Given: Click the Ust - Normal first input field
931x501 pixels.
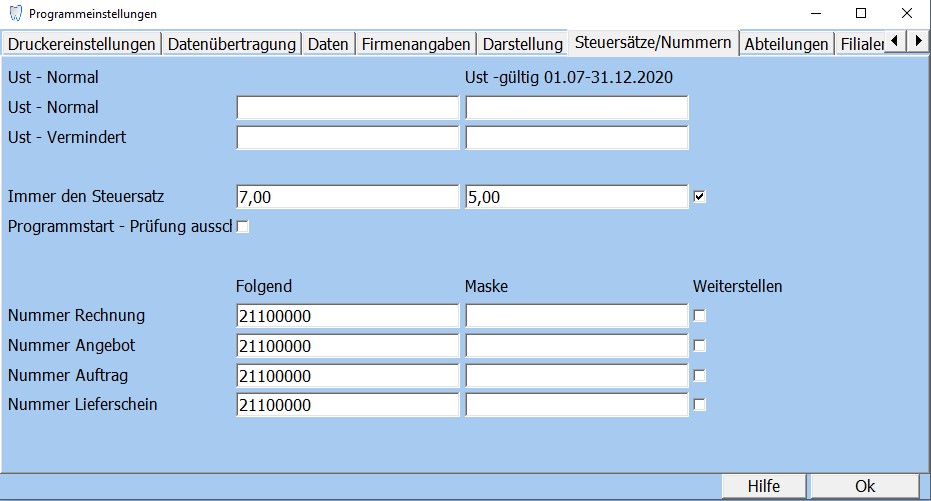Looking at the screenshot, I should (x=347, y=108).
